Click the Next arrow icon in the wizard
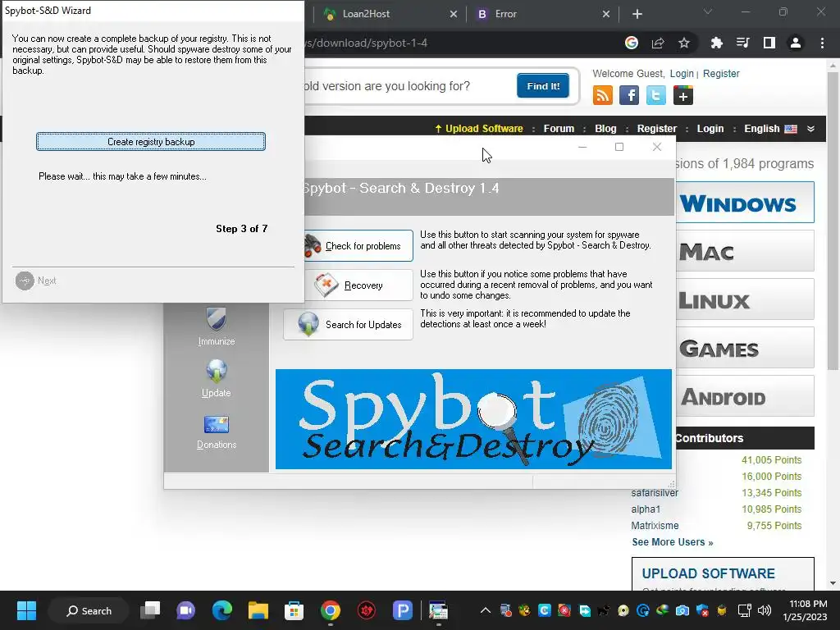 pyautogui.click(x=24, y=281)
